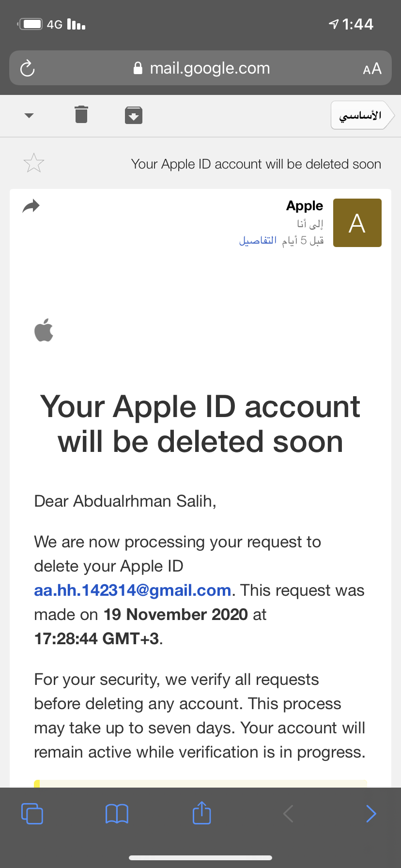The image size is (401, 868).
Task: Tap the mail.google.com address bar
Action: (x=200, y=68)
